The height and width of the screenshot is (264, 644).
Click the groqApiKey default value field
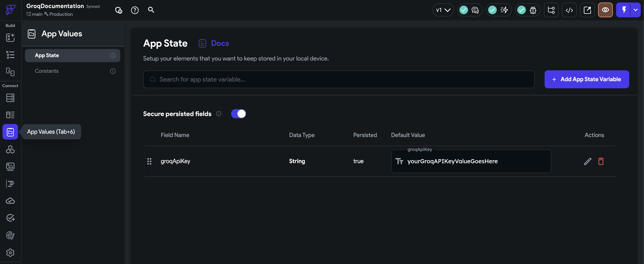click(x=471, y=161)
